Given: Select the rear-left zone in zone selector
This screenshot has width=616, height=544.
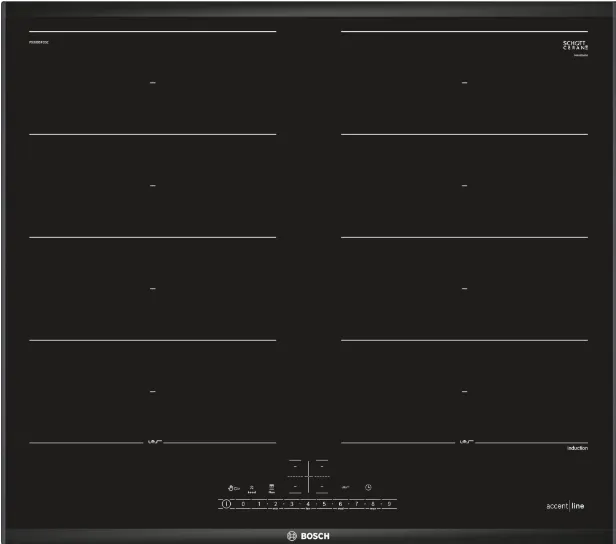Looking at the screenshot, I should pyautogui.click(x=295, y=465).
